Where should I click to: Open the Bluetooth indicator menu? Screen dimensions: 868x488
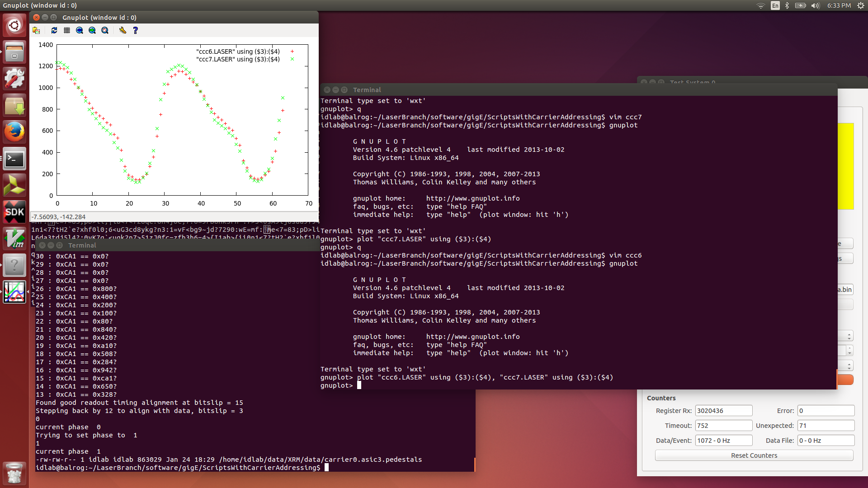coord(787,5)
